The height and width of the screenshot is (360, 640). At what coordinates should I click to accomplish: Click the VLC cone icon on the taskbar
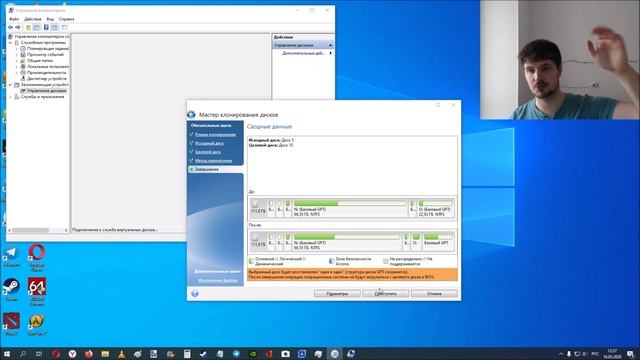[x=121, y=353]
